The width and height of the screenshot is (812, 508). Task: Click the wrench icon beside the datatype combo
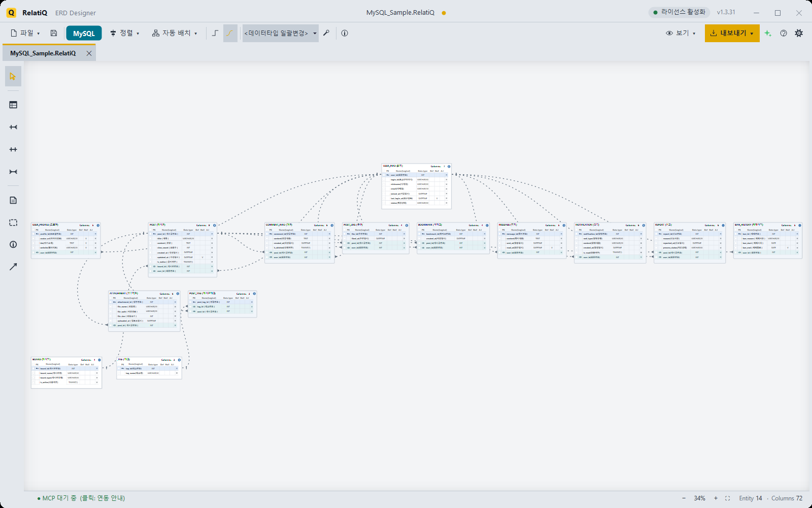pos(326,33)
